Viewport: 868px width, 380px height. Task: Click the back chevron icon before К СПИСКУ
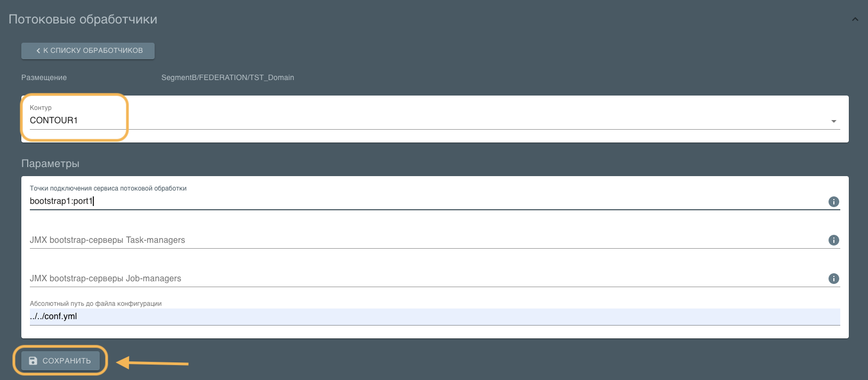(x=38, y=51)
